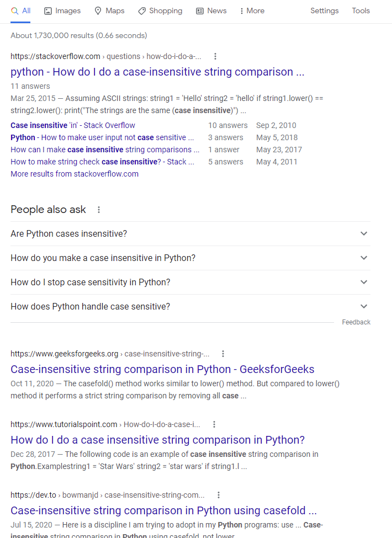
Task: Open three-dot menu for tutorialspoint.com result
Action: coord(214,424)
